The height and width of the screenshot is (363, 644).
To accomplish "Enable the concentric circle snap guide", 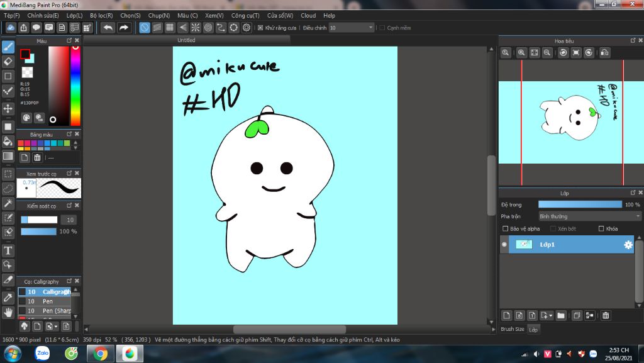I will 208,28.
